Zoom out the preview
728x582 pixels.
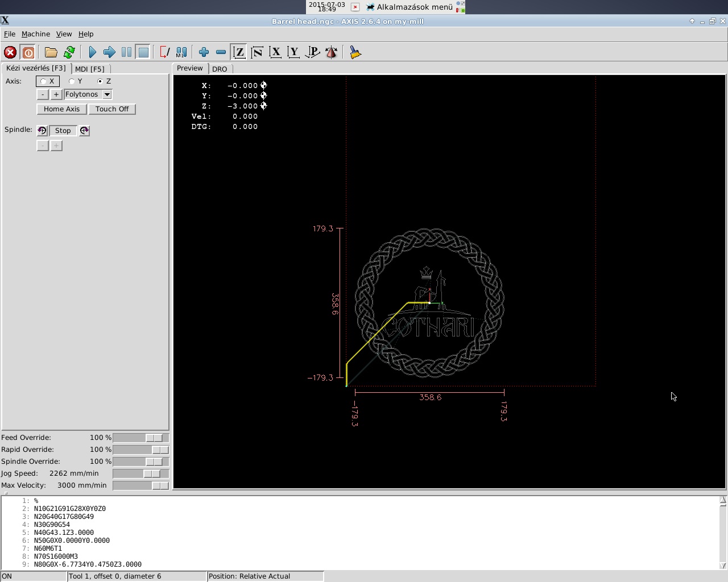(221, 52)
